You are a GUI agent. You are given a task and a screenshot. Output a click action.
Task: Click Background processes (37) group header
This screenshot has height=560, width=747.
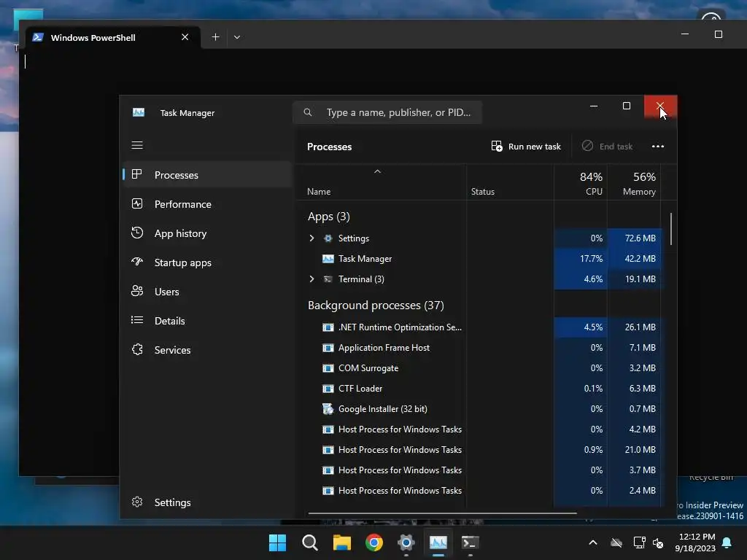pos(376,306)
